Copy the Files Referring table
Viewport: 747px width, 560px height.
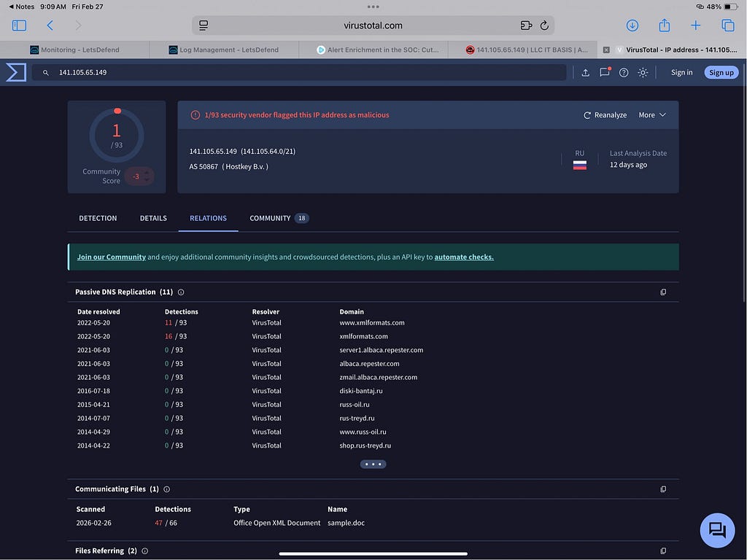(663, 551)
